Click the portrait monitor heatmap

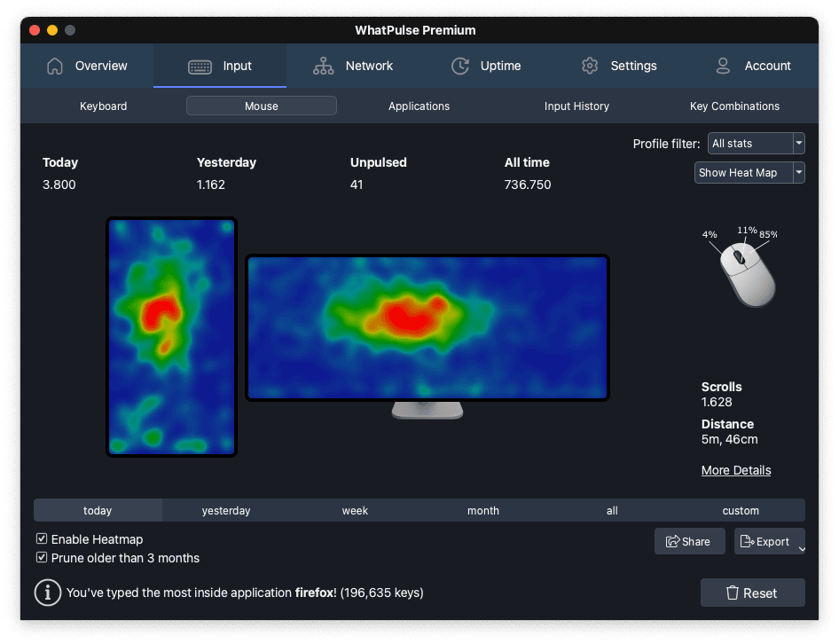(x=171, y=337)
